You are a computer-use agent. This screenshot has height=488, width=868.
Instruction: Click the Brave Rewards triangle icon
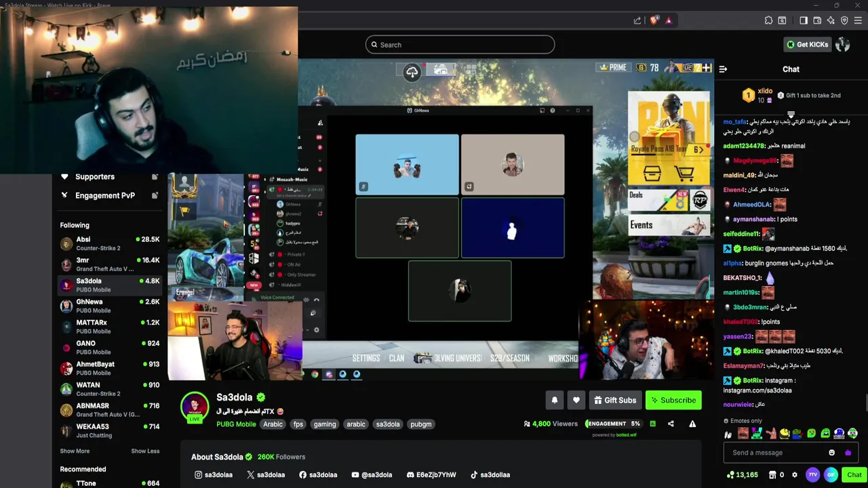click(x=669, y=20)
